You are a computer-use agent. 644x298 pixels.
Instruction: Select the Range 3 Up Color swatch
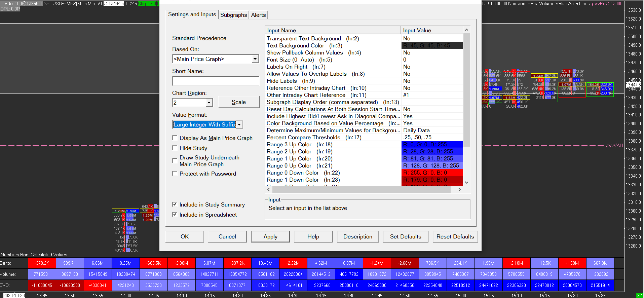click(x=432, y=145)
